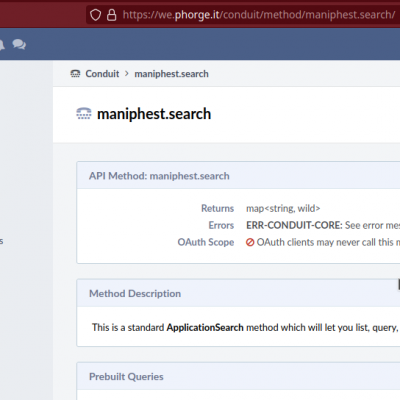Open the Conduit breadcrumb link
This screenshot has height=400, width=400.
pos(102,74)
